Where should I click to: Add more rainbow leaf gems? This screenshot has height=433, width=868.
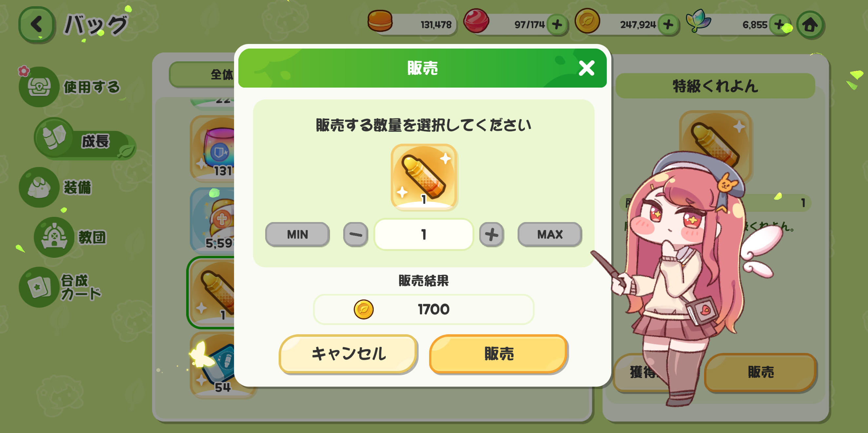[x=779, y=25]
